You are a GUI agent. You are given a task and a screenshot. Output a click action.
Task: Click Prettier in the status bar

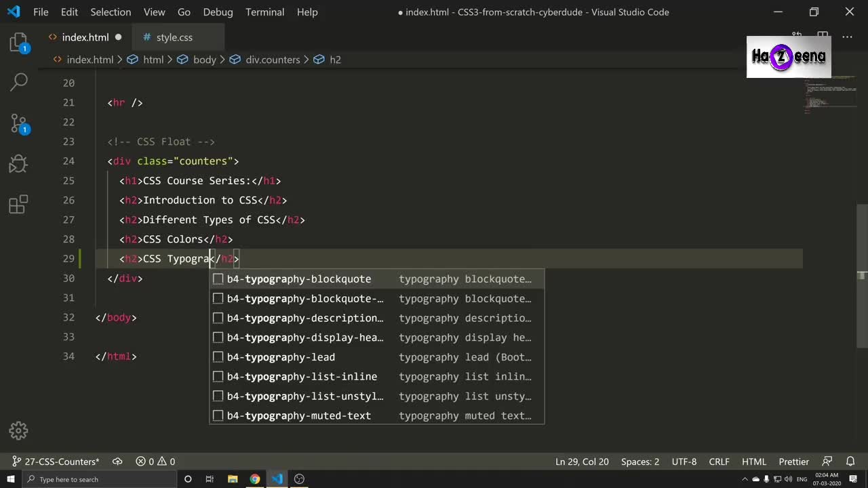[x=793, y=462]
